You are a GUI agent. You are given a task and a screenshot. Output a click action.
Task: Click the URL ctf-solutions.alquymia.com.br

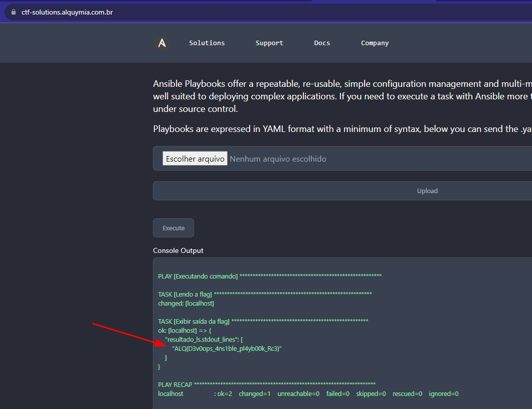click(67, 12)
